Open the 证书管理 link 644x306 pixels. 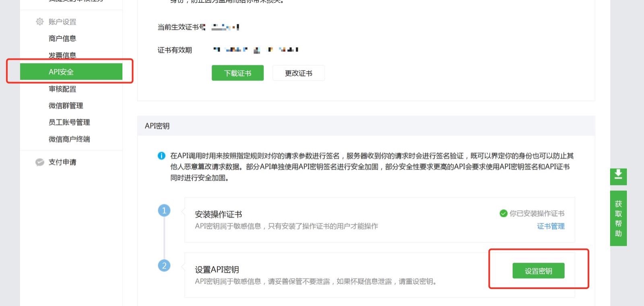tap(550, 226)
